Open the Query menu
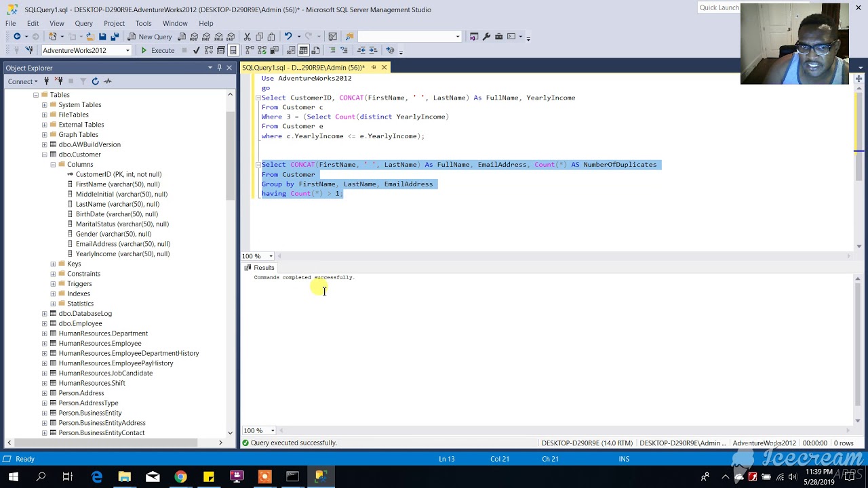Screen dimensions: 868x488 [x=83, y=23]
